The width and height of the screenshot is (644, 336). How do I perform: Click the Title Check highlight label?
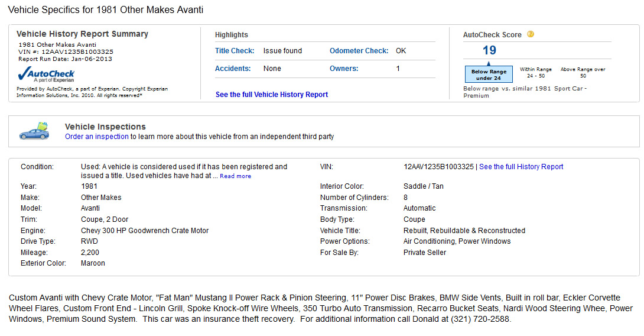click(x=235, y=51)
